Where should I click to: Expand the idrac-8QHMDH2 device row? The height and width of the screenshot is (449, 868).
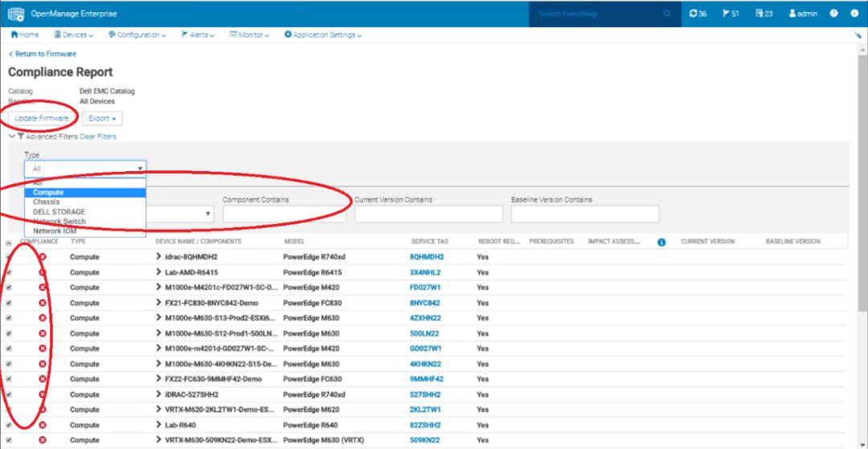(158, 257)
